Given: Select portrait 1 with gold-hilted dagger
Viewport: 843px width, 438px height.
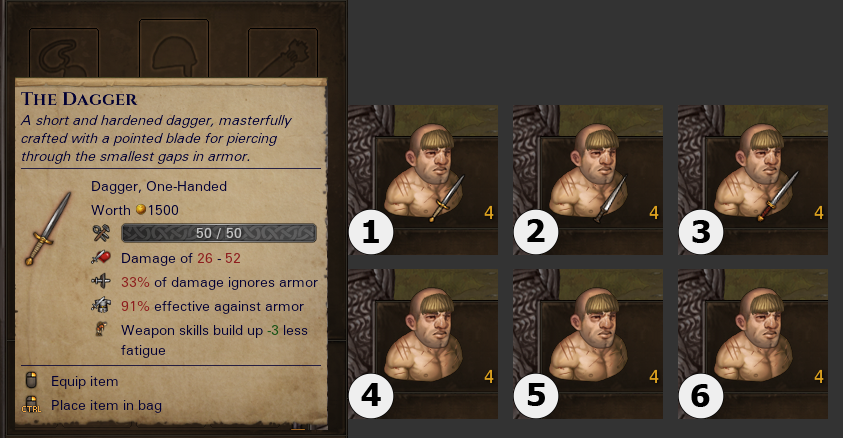Looking at the screenshot, I should 423,179.
